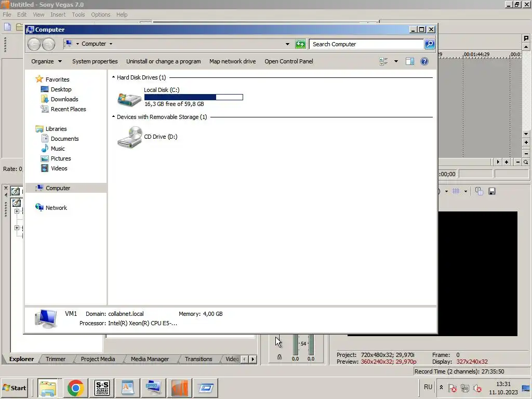The image size is (532, 399).
Task: Click the marker flag icon in Vegas
Action: point(526,38)
